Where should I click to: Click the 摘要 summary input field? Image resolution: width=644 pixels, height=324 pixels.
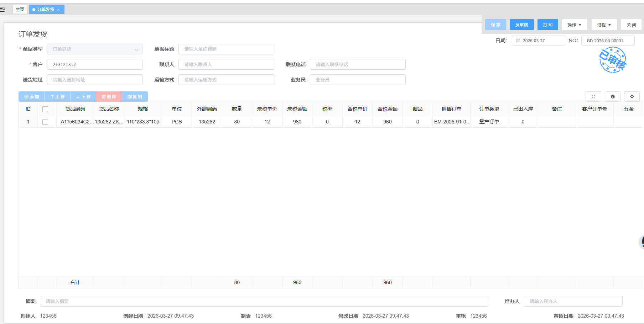coord(264,301)
